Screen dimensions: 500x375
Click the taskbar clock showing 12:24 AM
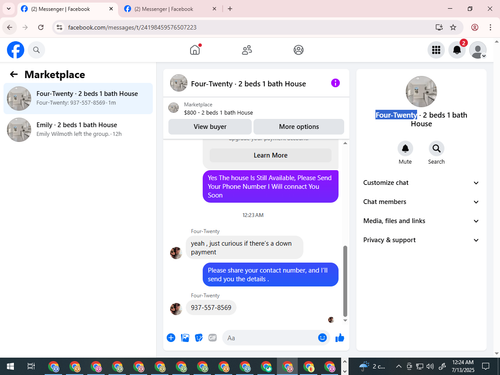pos(463,366)
